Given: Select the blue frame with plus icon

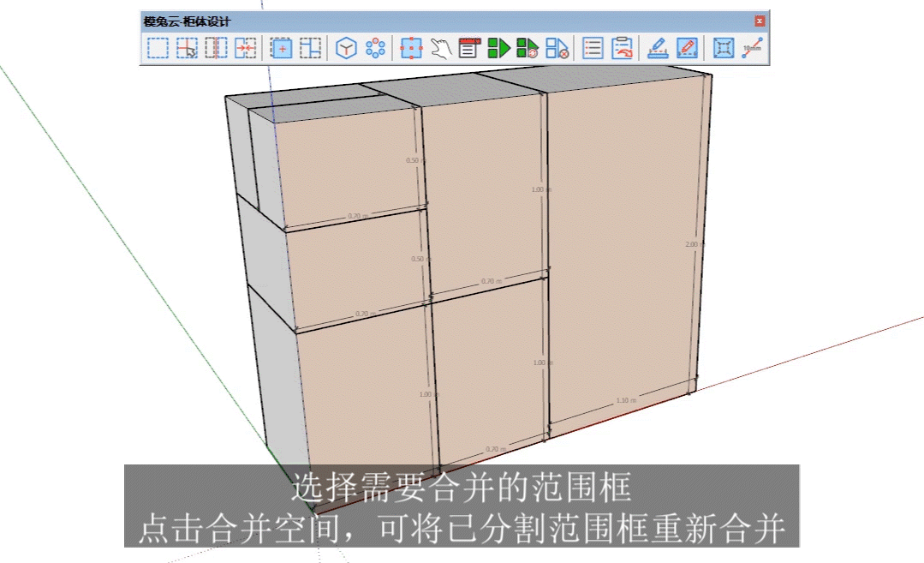Looking at the screenshot, I should 282,49.
